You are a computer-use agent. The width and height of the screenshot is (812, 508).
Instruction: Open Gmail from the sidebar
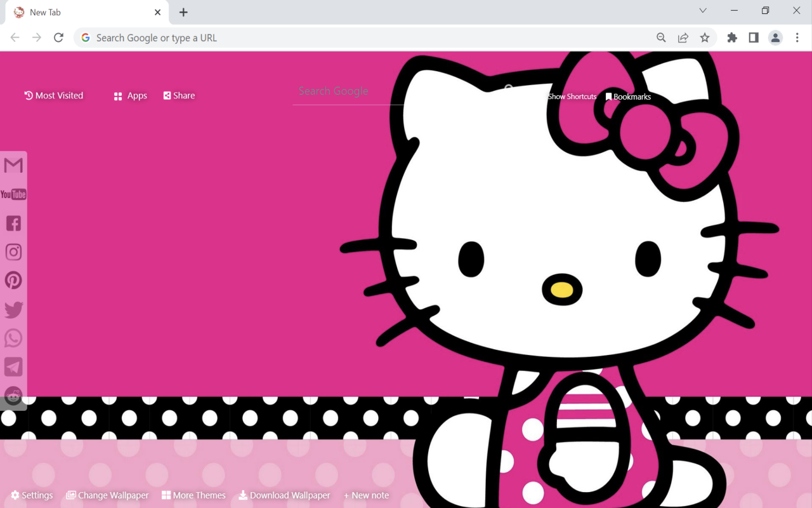tap(13, 165)
